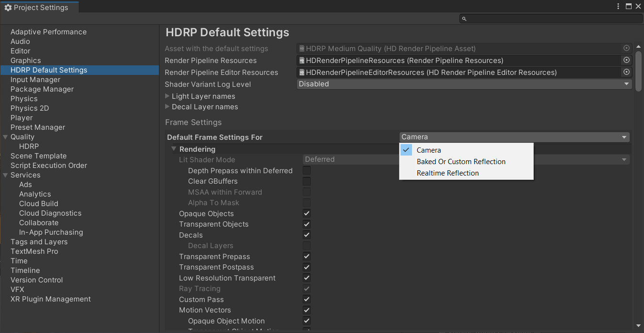This screenshot has height=333, width=644.
Task: Select Analytics under Services
Action: (x=35, y=194)
